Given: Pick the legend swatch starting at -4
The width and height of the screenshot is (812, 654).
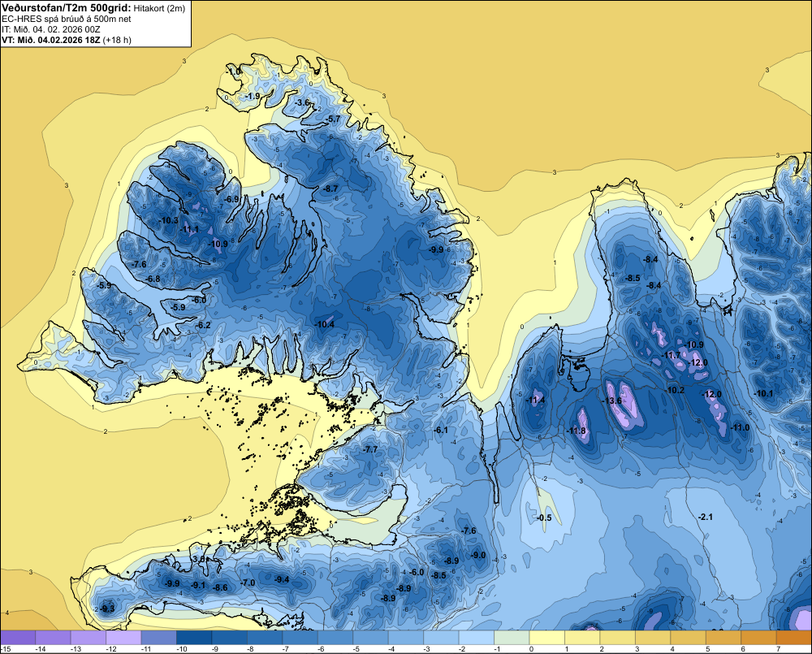Looking at the screenshot, I should 405,638.
